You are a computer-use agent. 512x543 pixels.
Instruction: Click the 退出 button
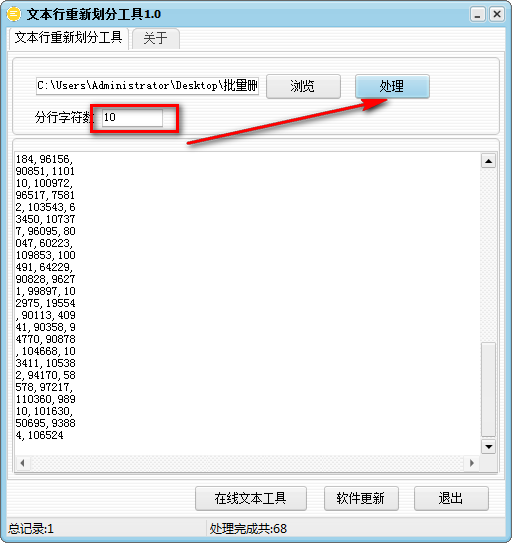[451, 498]
